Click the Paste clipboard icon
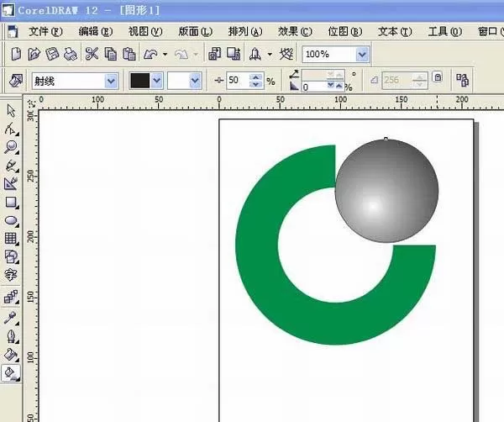Screen dimensions: 504x422 pos(129,54)
